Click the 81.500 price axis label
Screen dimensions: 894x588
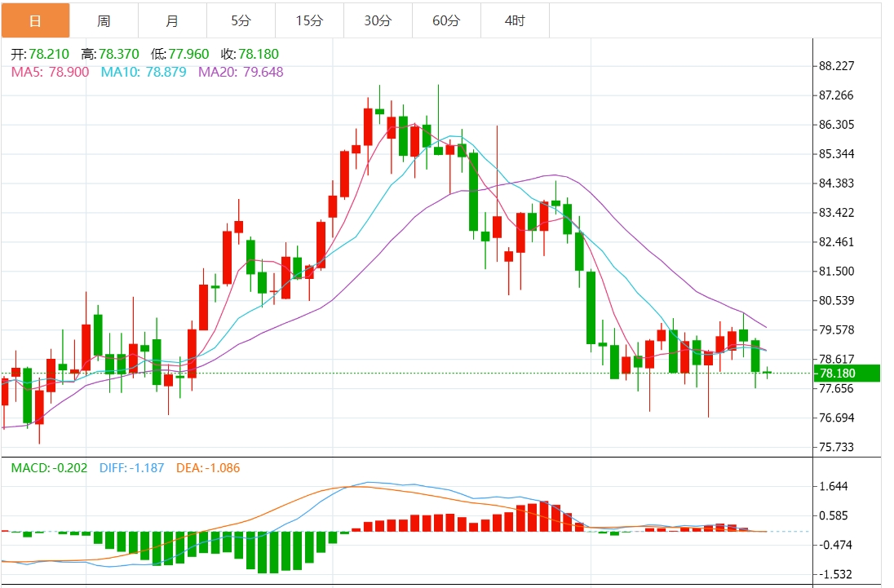pos(836,272)
